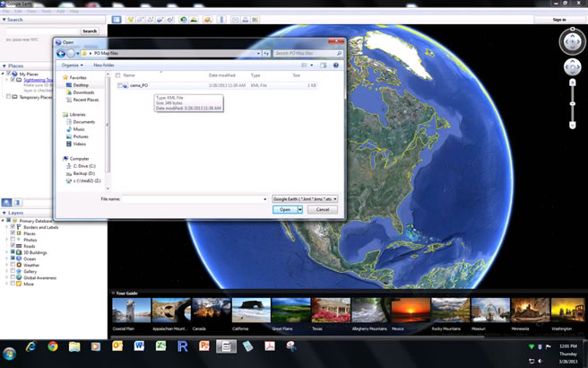Image resolution: width=588 pixels, height=368 pixels.
Task: Toggle the Temporary Places checkbox
Action: coord(8,97)
